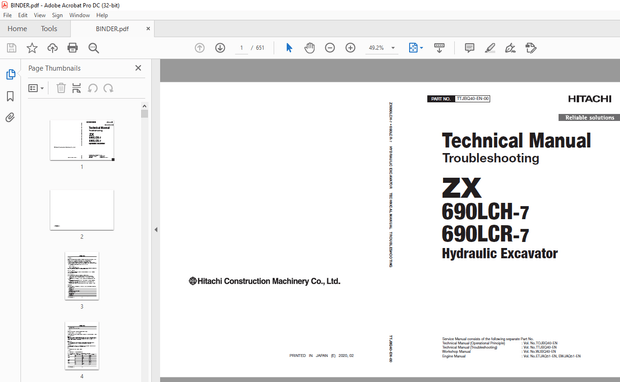Click the page number input field

(242, 48)
